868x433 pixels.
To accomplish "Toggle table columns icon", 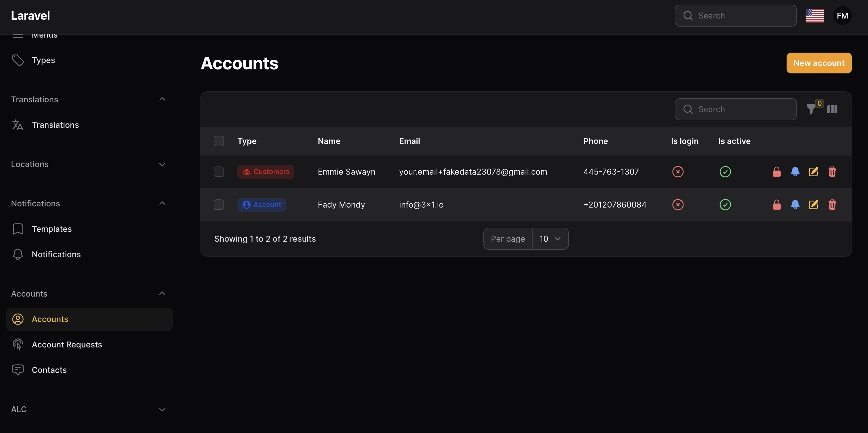I will (832, 109).
